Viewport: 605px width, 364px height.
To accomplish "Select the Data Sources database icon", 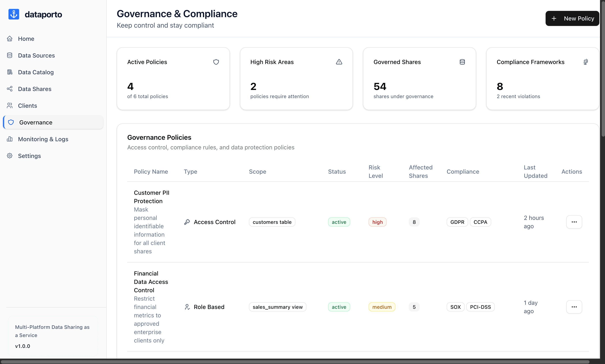I will [x=10, y=55].
